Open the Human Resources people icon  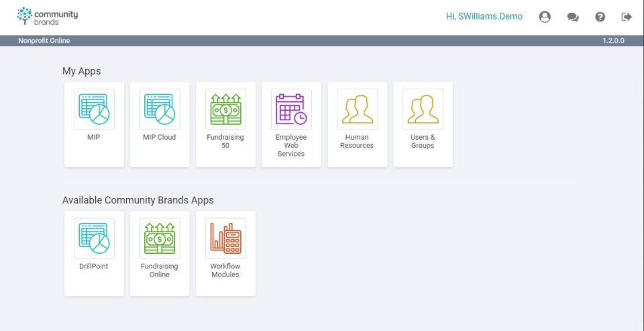pos(358,109)
